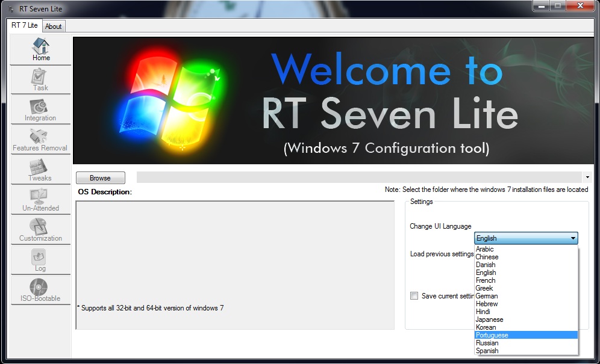
Task: Select Russian language option
Action: click(526, 343)
